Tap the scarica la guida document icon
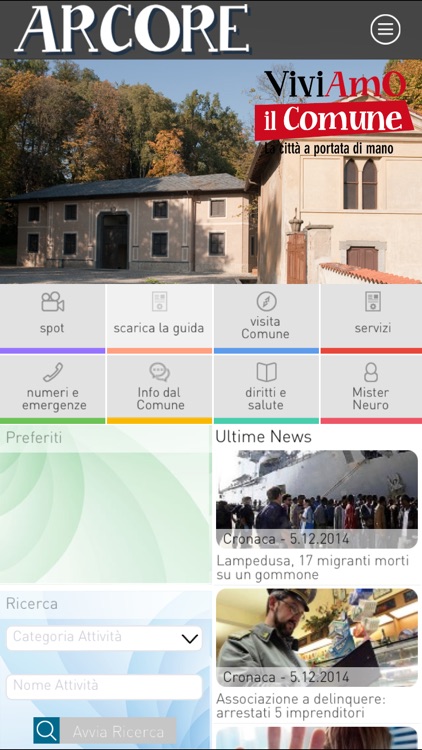Viewport: 422px width, 750px height. [159, 301]
